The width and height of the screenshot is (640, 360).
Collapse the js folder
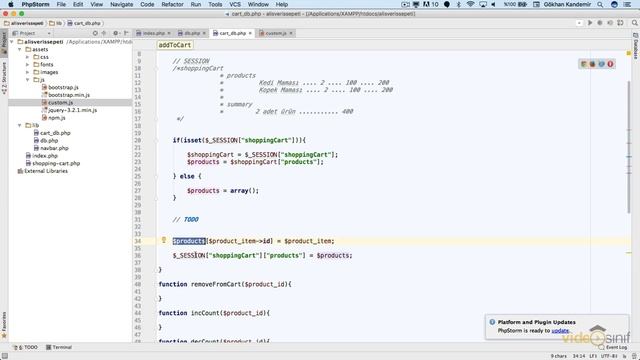27,80
